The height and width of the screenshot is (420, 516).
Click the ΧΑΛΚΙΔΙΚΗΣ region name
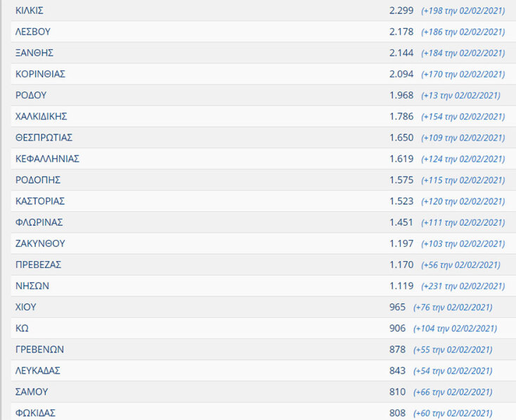pyautogui.click(x=41, y=116)
